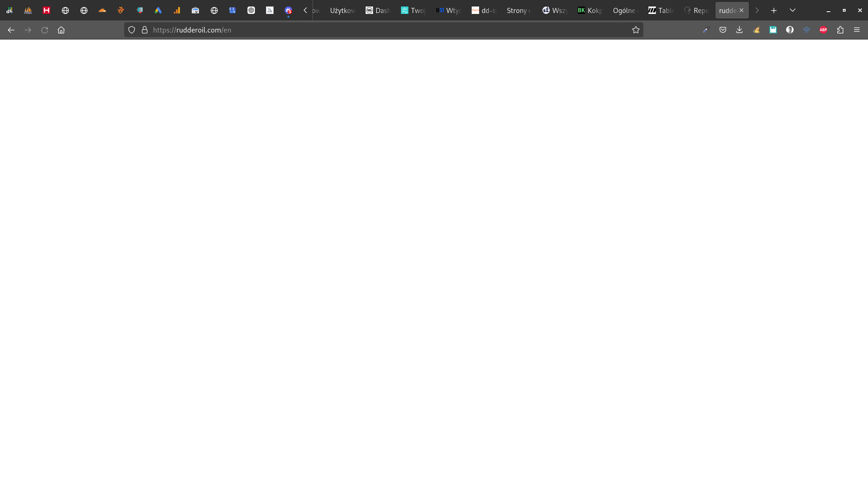
Task: Reload the current page
Action: (45, 30)
